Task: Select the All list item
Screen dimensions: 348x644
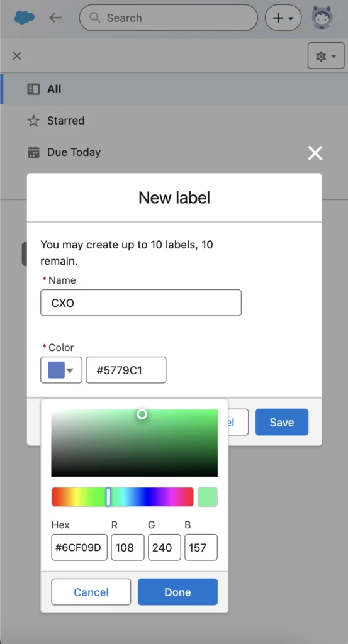Action: coord(174,89)
